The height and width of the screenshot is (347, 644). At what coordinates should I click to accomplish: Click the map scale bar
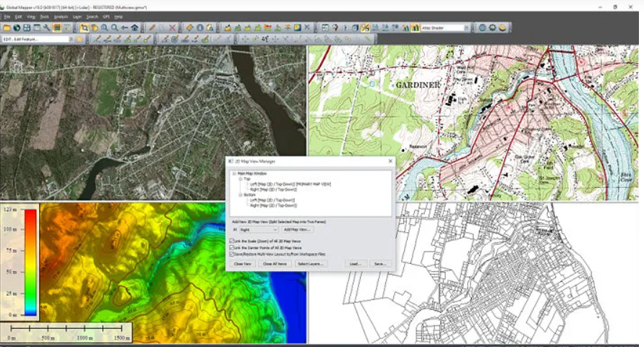[66, 333]
